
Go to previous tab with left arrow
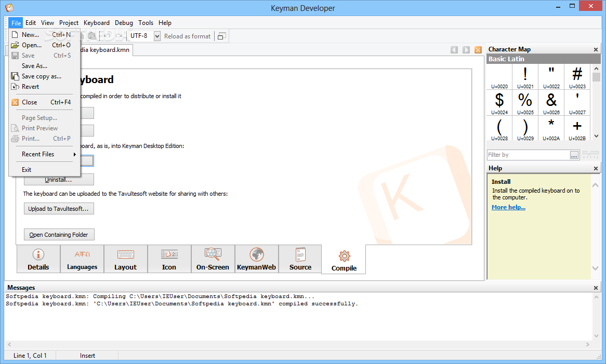click(454, 50)
